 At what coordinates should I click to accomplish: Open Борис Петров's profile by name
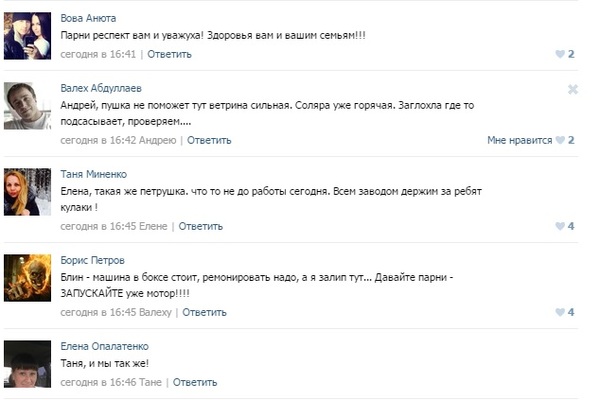[x=93, y=260]
